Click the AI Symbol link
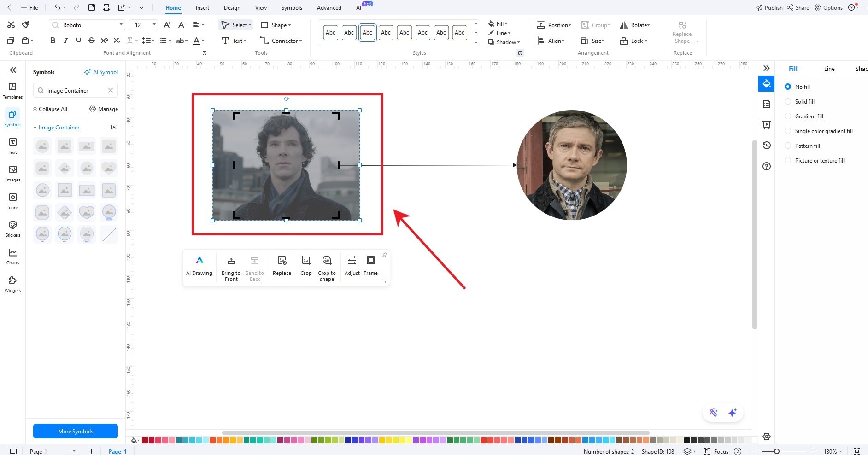Image resolution: width=868 pixels, height=455 pixels. [x=101, y=72]
